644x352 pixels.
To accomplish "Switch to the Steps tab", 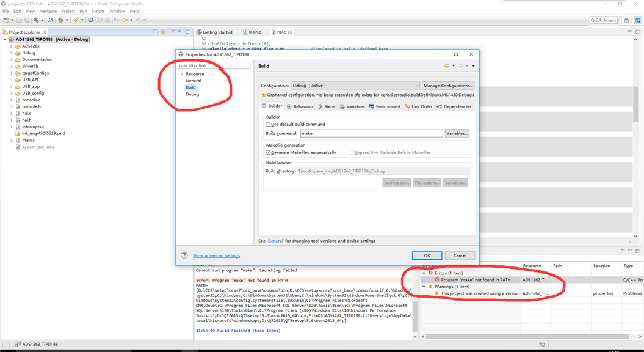I will coord(327,106).
